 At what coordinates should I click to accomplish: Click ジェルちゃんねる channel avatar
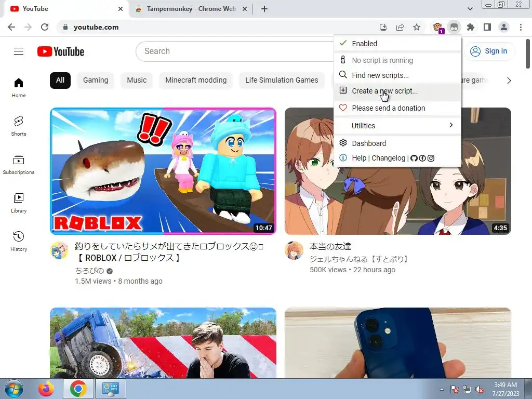point(294,250)
